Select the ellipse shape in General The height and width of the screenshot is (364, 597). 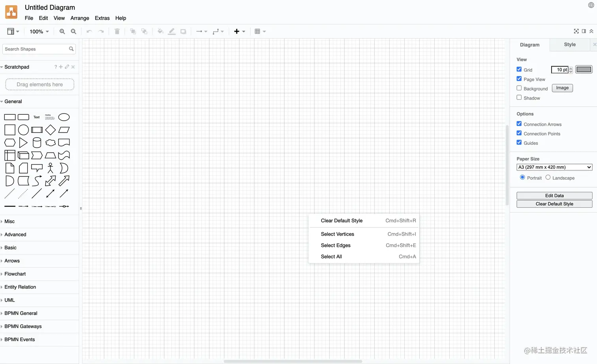coord(64,117)
